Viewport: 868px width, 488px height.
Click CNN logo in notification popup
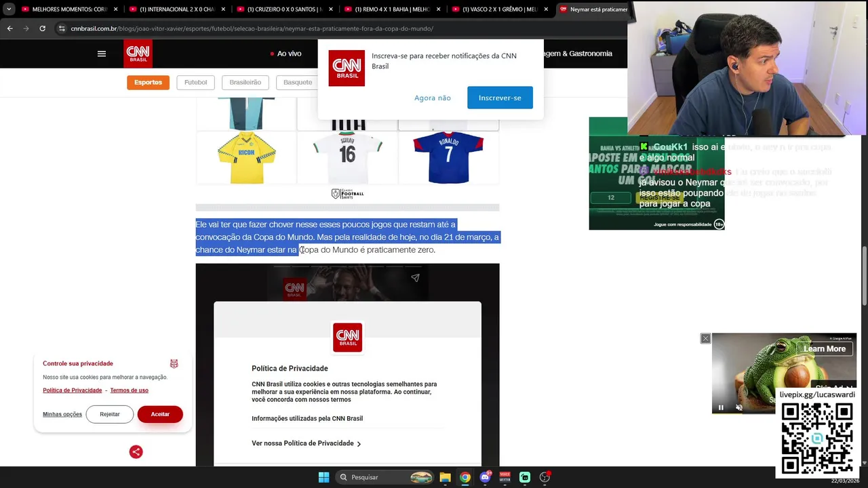point(347,68)
